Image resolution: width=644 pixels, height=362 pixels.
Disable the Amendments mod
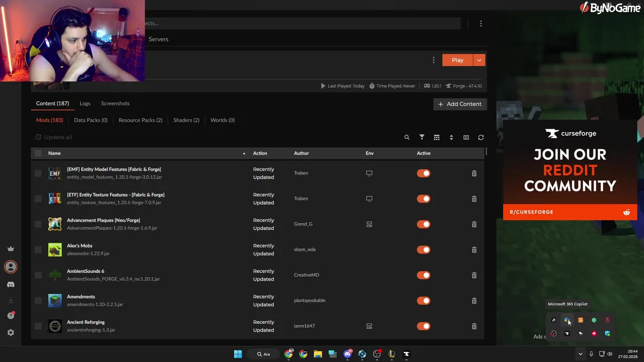(x=424, y=301)
